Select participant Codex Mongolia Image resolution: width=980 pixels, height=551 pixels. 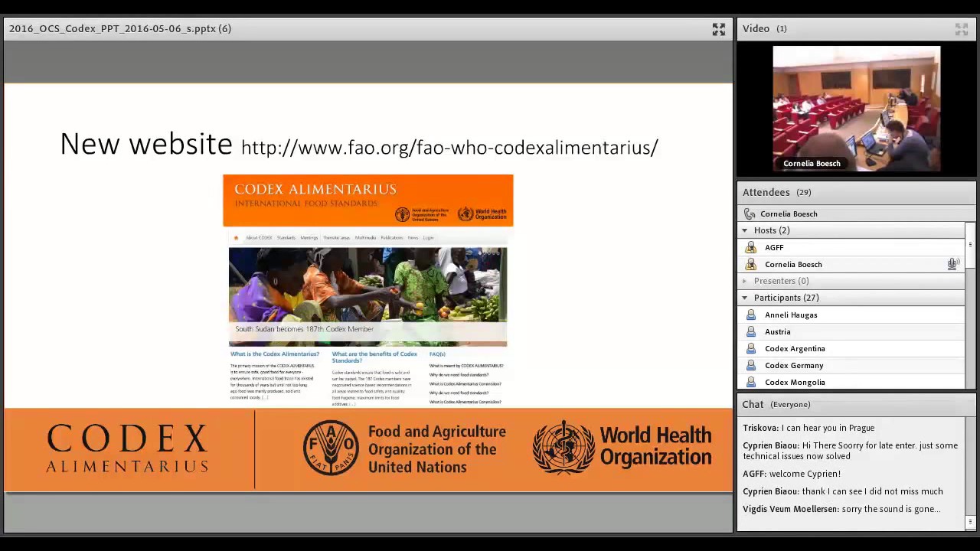851,382
